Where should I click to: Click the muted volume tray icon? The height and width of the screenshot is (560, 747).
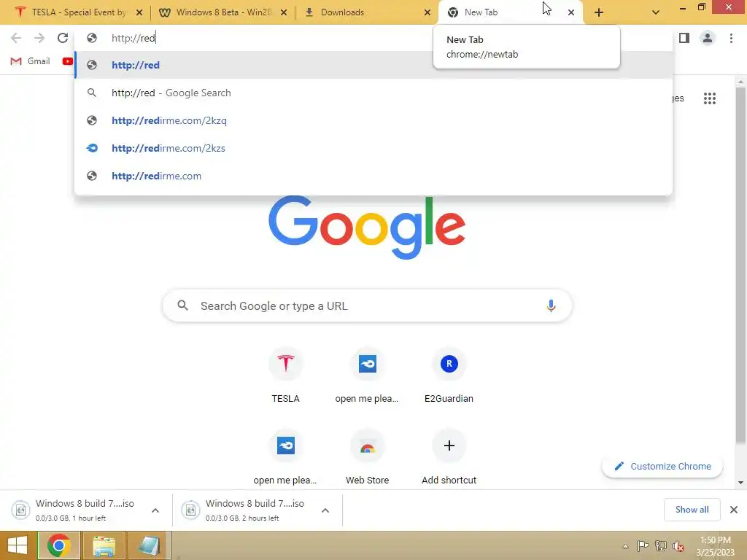(x=678, y=546)
